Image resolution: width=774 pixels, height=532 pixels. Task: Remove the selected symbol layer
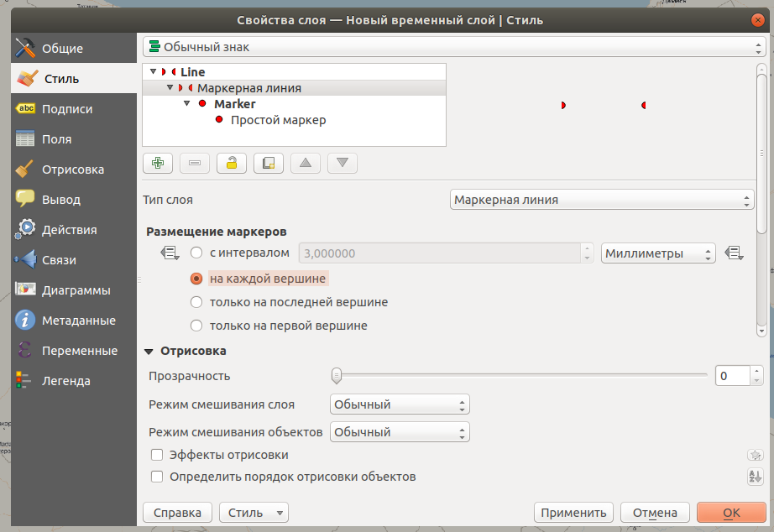(x=194, y=163)
